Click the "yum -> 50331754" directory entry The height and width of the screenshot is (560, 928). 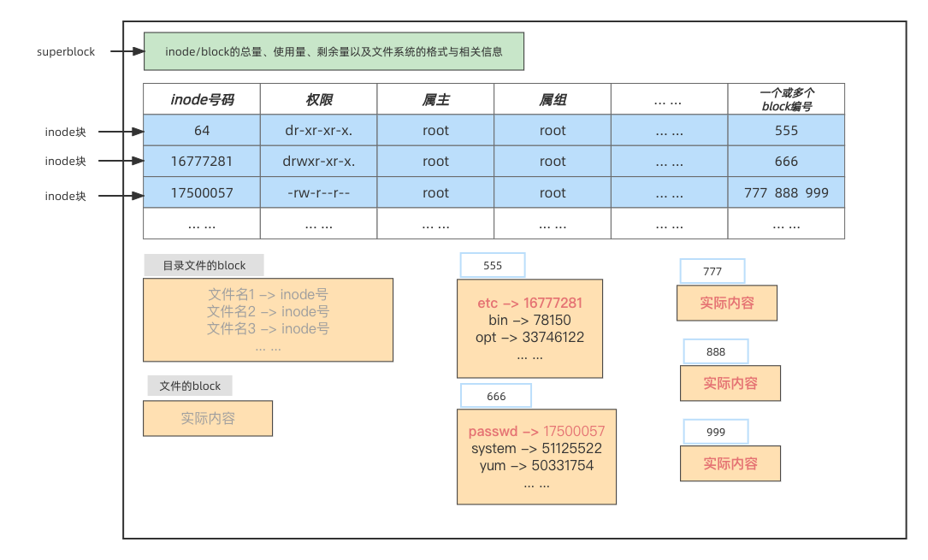click(x=536, y=466)
